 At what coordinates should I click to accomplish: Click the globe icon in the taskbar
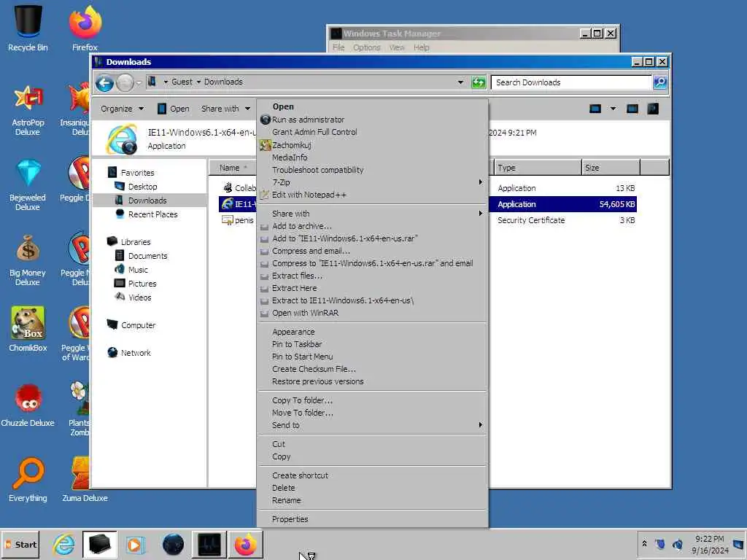tap(173, 544)
